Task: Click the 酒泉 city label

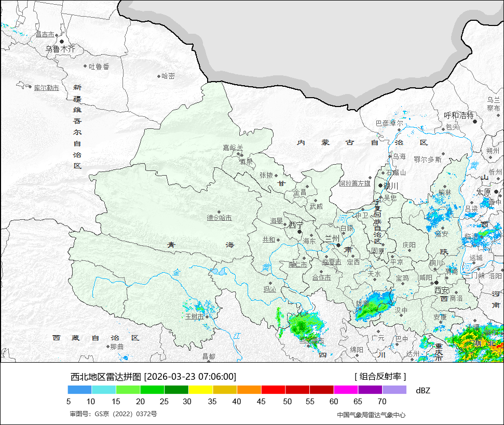Action: (x=246, y=162)
